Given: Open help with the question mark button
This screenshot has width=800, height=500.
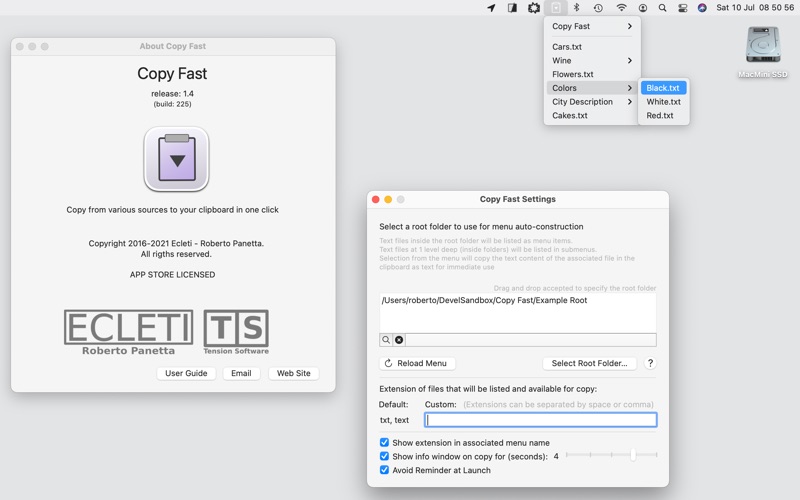Looking at the screenshot, I should click(650, 363).
